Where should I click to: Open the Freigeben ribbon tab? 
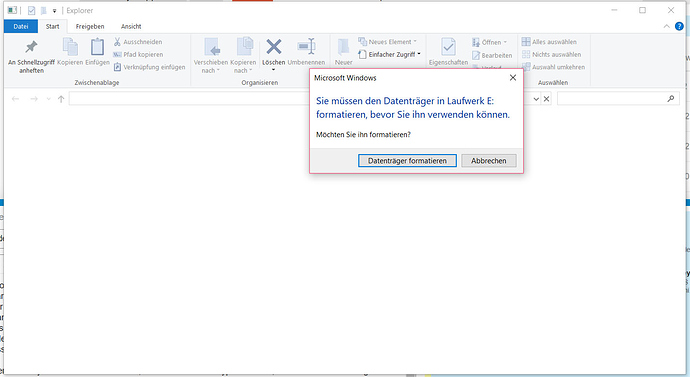pos(90,26)
